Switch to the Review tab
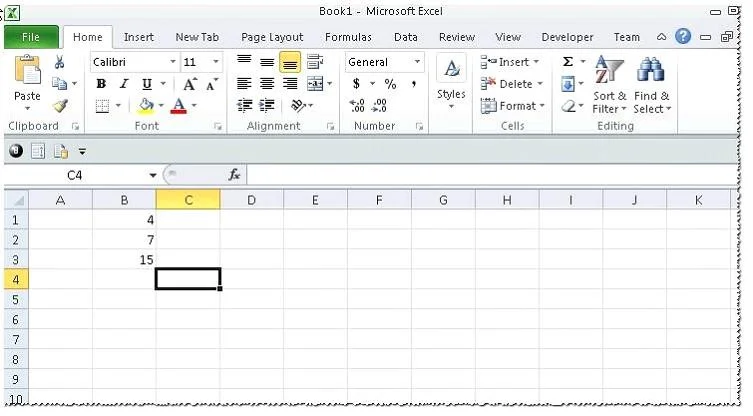The width and height of the screenshot is (753, 416). [457, 37]
